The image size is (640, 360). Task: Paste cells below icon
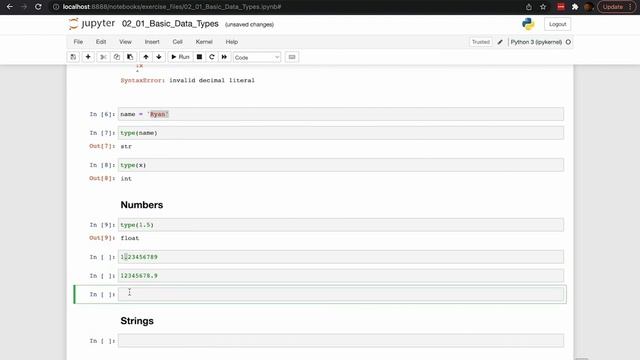(x=130, y=57)
